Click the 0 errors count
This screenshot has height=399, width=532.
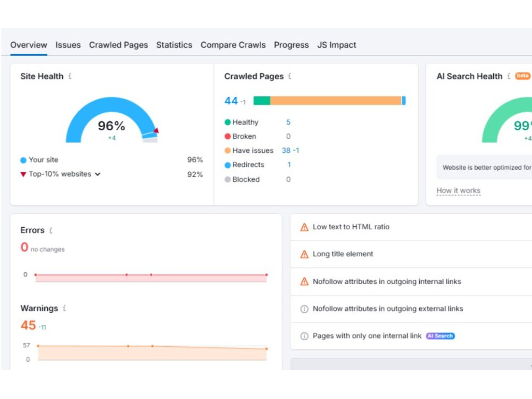pos(24,247)
